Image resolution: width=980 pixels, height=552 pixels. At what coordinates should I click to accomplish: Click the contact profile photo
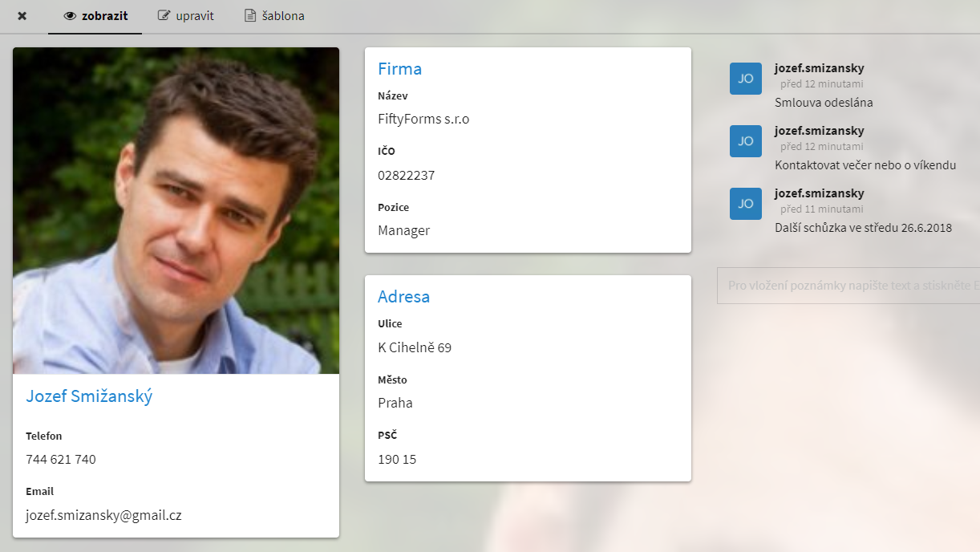point(176,210)
